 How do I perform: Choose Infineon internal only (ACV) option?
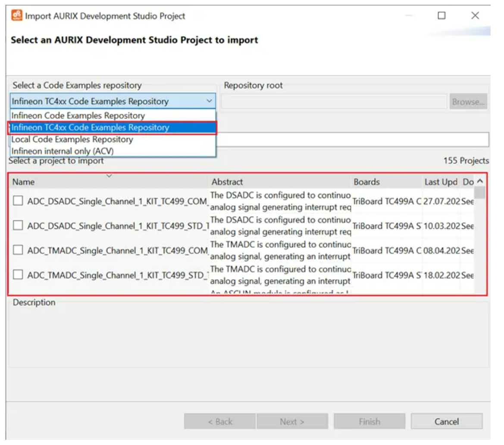(x=63, y=151)
